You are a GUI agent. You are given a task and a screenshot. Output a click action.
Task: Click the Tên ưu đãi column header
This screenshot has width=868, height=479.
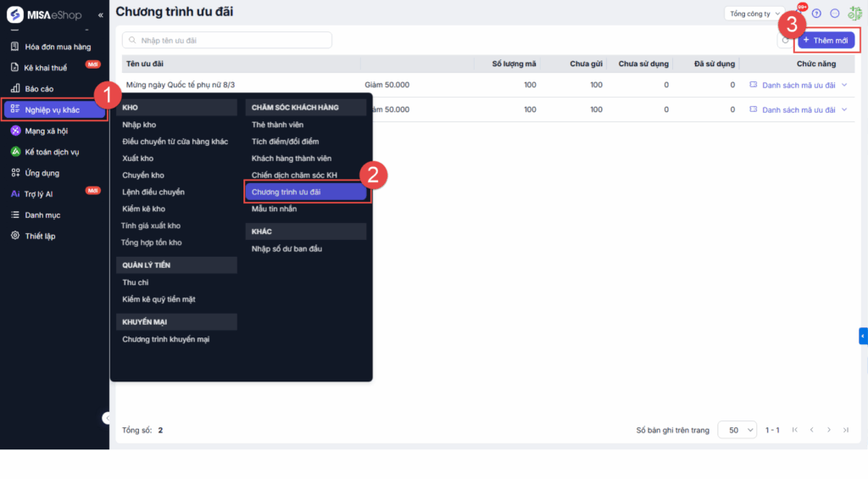click(x=144, y=64)
